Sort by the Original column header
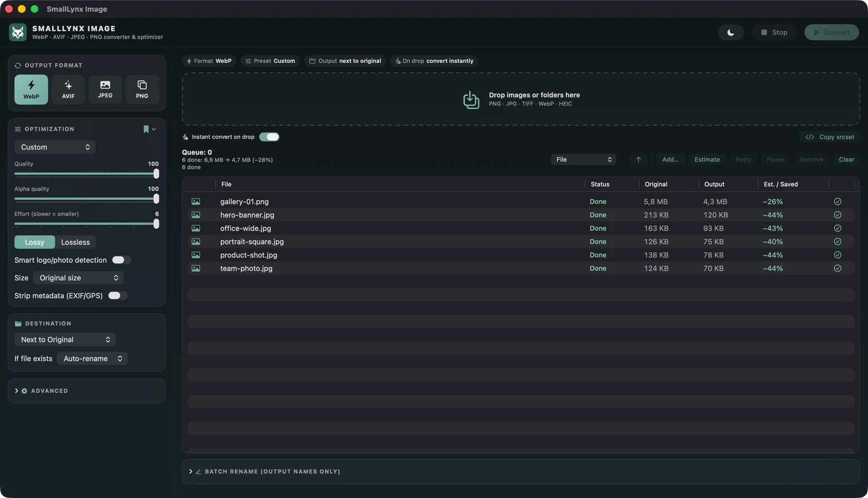Screen dimensions: 868x498 [x=656, y=184]
